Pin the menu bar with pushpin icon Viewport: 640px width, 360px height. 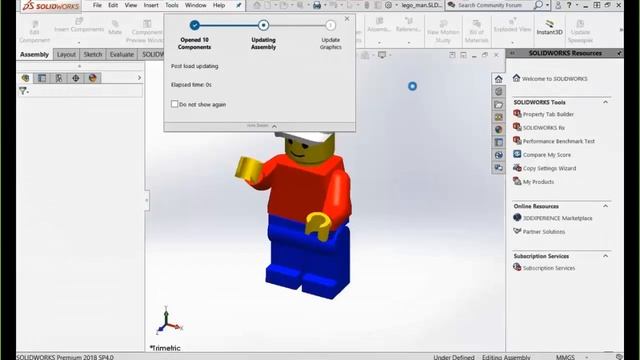(239, 5)
